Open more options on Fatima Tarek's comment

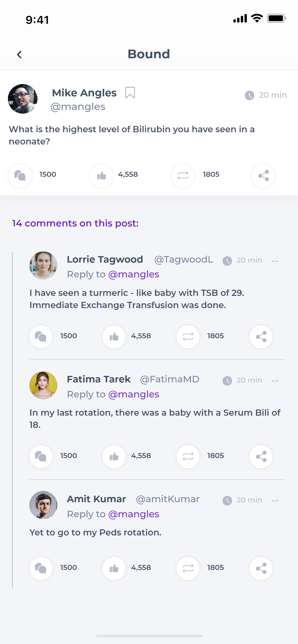[x=275, y=381]
